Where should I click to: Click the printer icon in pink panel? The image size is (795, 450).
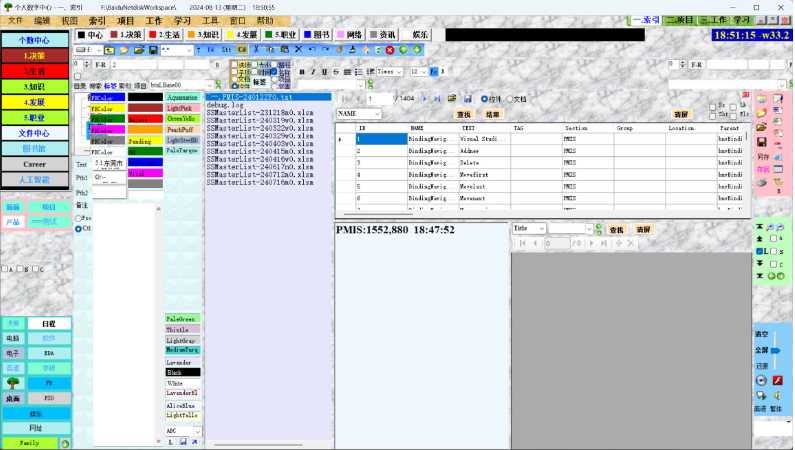point(762,182)
